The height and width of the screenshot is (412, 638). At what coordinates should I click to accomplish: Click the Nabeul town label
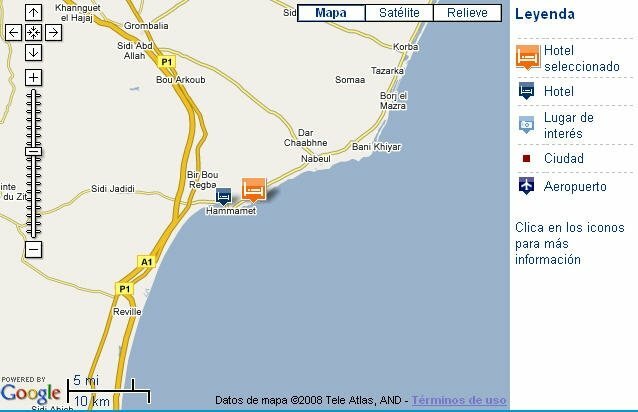point(316,159)
